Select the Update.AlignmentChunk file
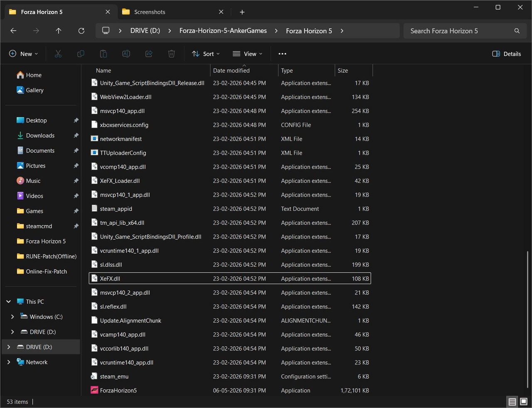Screen dimensions: 532x408 tap(131, 321)
